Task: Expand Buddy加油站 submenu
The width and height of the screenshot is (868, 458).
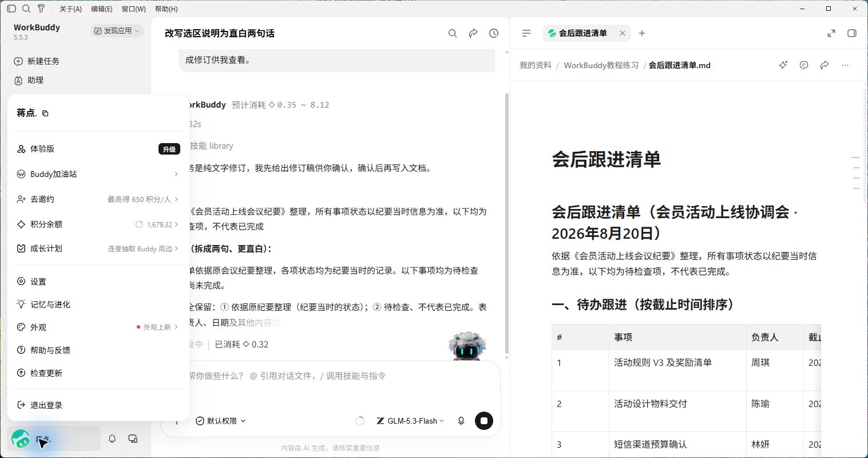Action: point(98,174)
